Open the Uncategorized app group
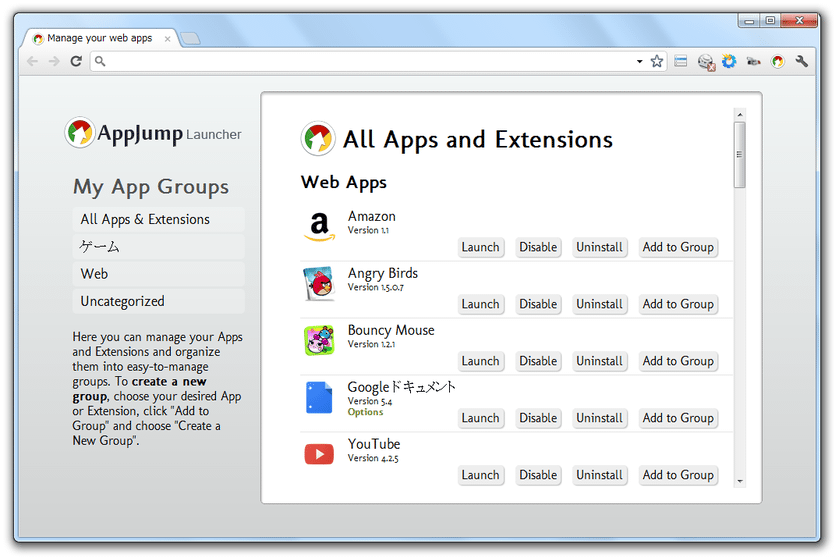 158,301
